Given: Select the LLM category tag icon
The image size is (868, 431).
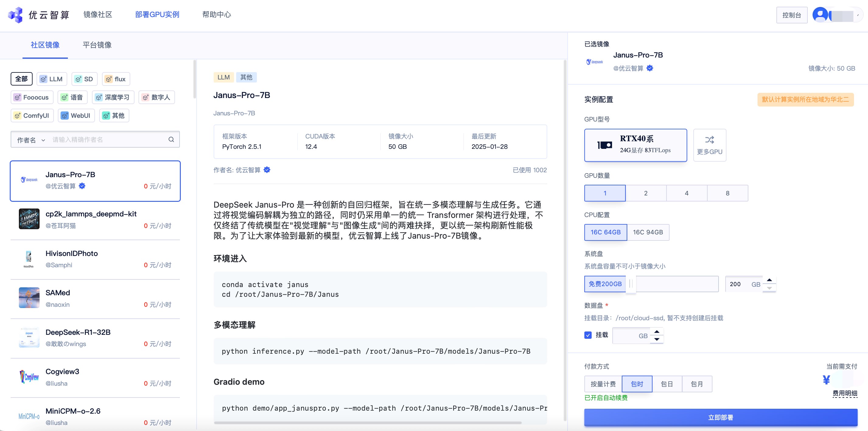Looking at the screenshot, I should 44,79.
